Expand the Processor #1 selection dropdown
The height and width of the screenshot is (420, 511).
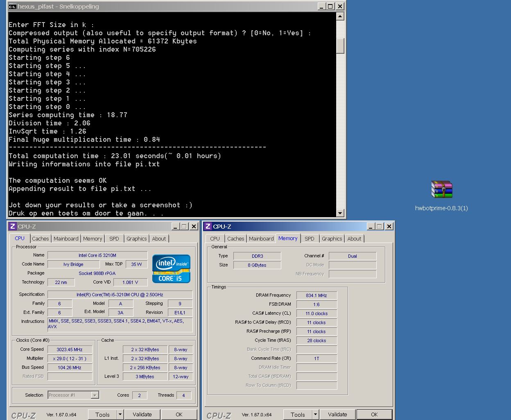[95, 395]
